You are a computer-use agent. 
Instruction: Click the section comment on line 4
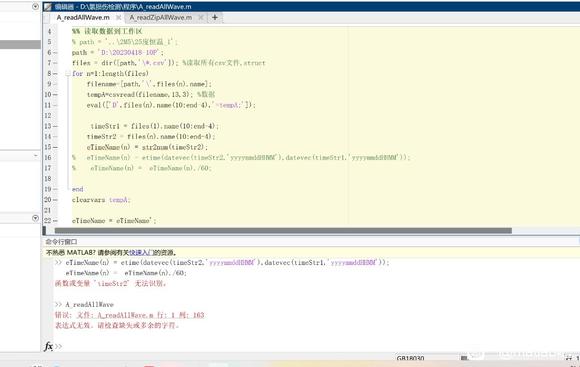(107, 31)
